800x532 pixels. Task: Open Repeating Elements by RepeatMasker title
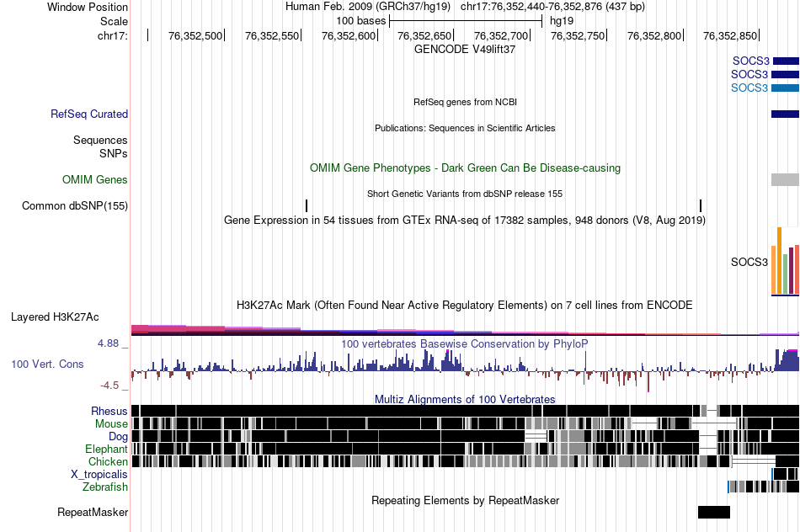coord(466,500)
